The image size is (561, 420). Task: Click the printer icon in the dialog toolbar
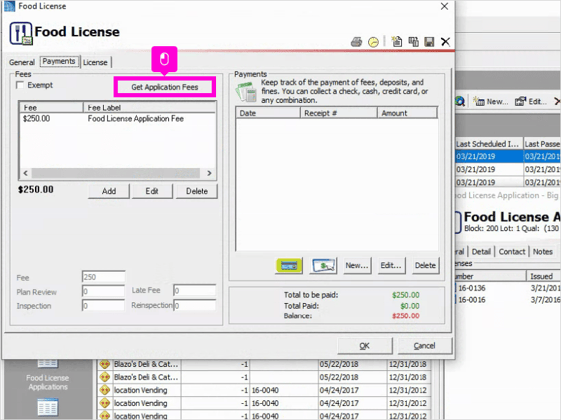click(x=356, y=42)
